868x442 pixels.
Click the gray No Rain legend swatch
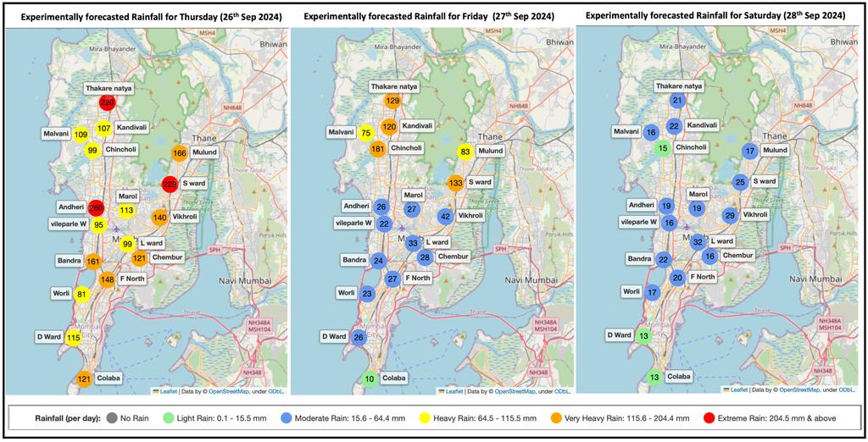pos(113,419)
